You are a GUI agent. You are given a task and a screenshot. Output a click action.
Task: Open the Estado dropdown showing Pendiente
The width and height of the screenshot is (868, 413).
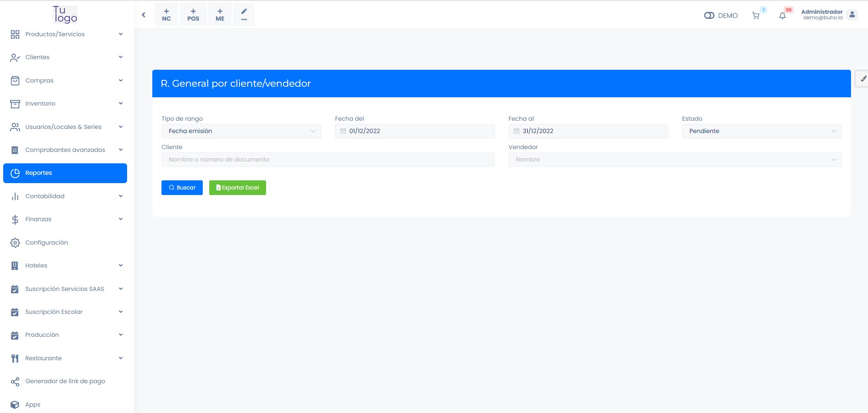point(761,131)
